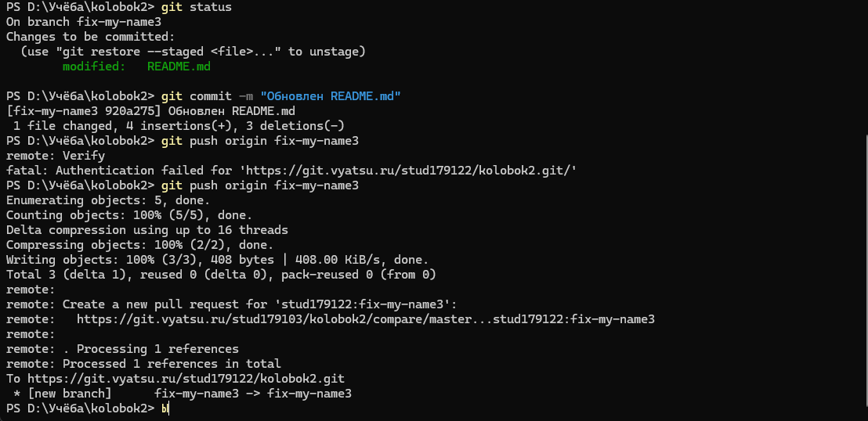Open the pull request compare URL
Image resolution: width=868 pixels, height=421 pixels.
pos(365,319)
